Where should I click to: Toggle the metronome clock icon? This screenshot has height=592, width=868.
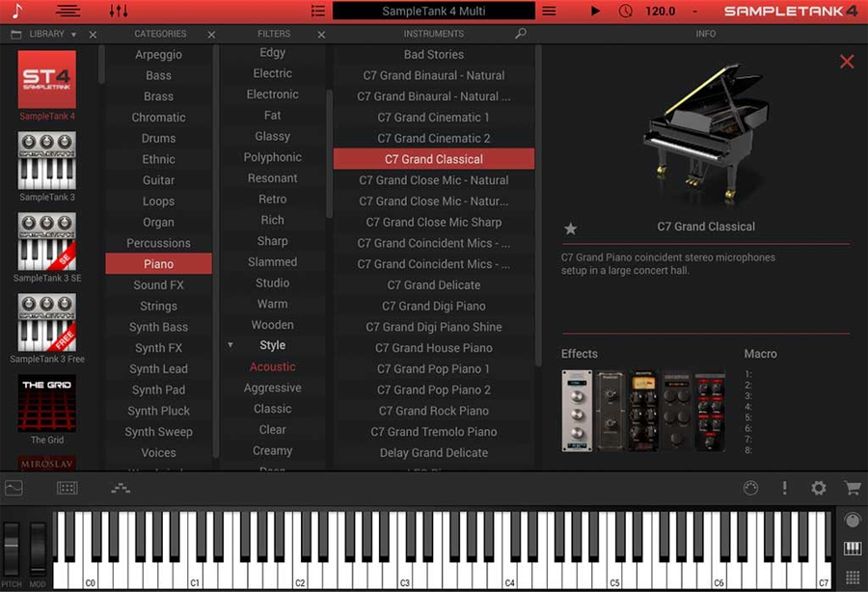click(x=626, y=11)
